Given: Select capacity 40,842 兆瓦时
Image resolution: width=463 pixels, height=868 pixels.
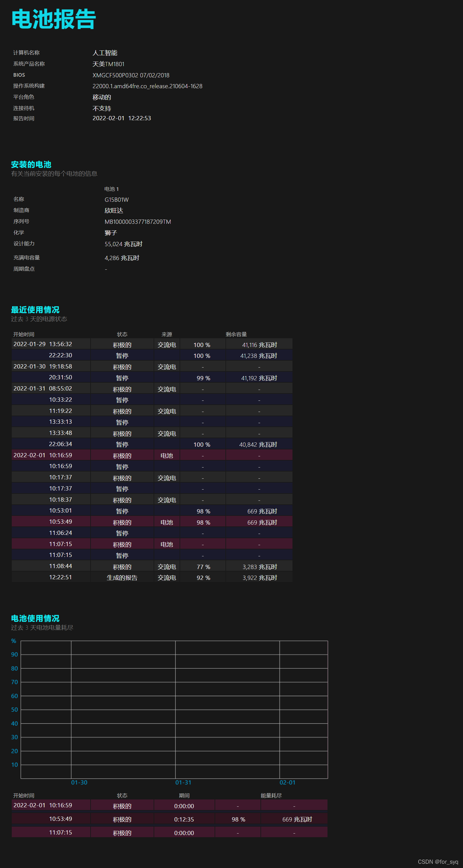Looking at the screenshot, I should (258, 445).
